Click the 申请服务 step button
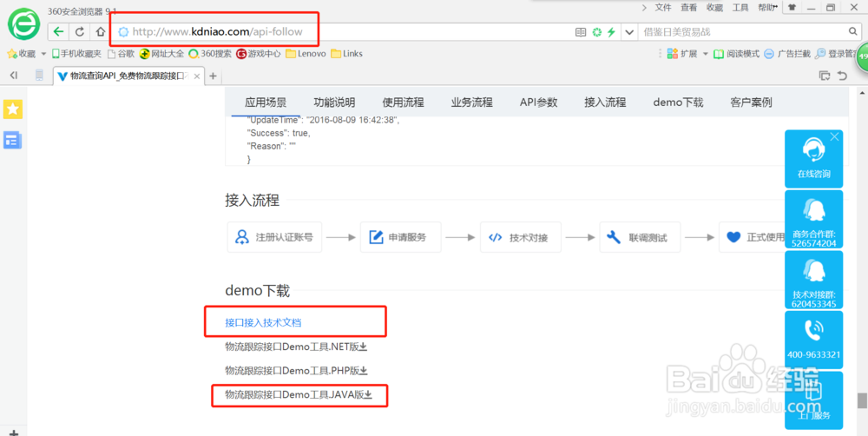The width and height of the screenshot is (868, 436). pyautogui.click(x=400, y=237)
